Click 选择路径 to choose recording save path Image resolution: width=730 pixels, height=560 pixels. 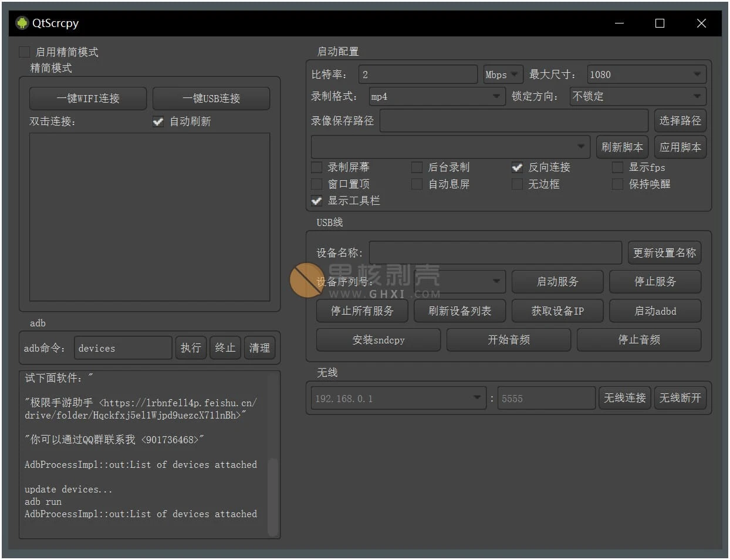[x=680, y=121]
